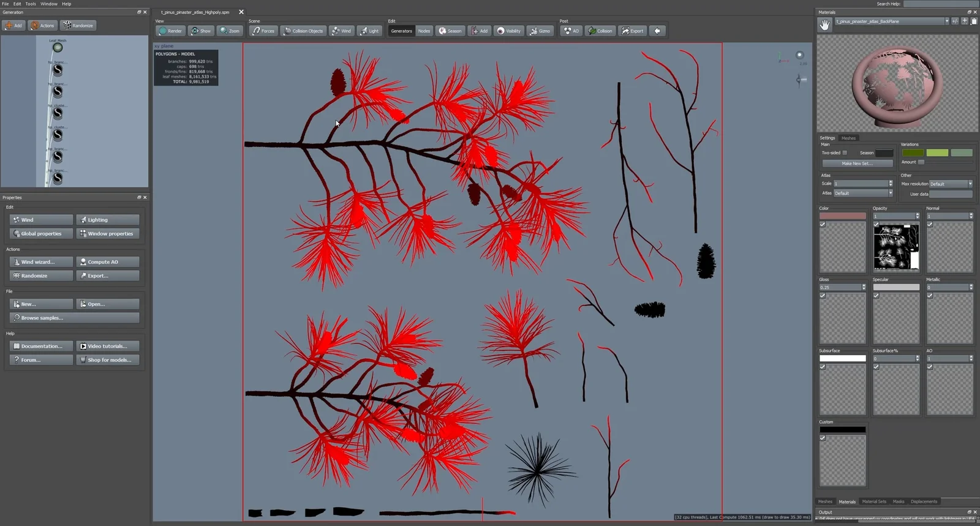The width and height of the screenshot is (980, 526).
Task: Click the Browse samples button
Action: point(74,318)
